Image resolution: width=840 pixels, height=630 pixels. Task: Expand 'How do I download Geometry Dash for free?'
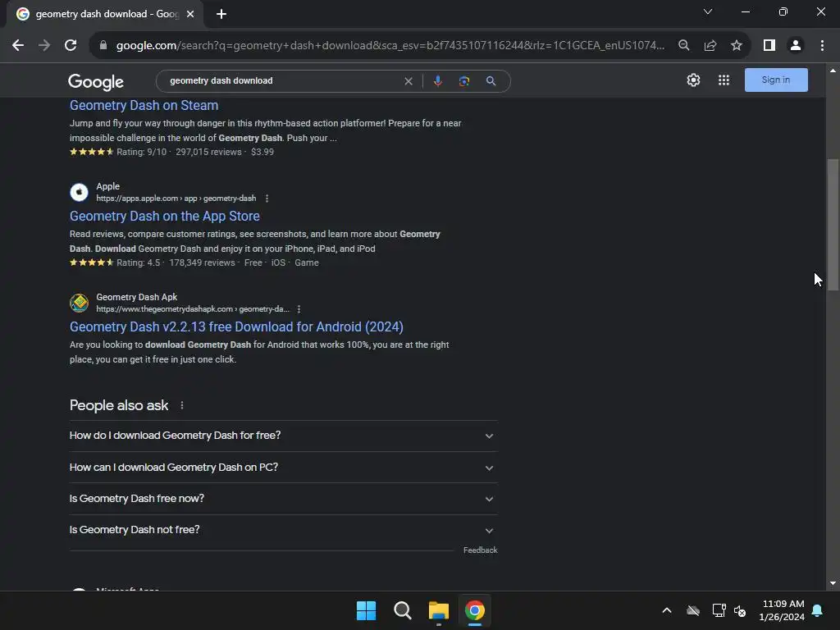[x=283, y=436]
